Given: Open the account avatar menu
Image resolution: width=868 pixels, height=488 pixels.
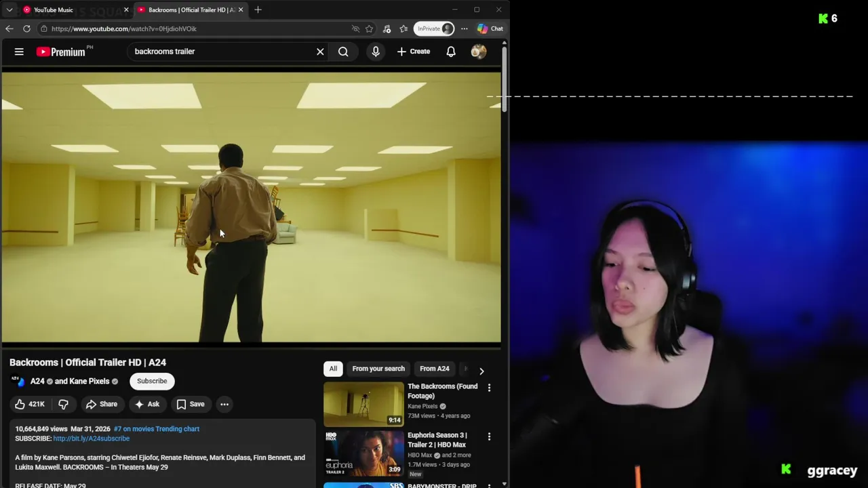Looking at the screenshot, I should click(x=479, y=52).
